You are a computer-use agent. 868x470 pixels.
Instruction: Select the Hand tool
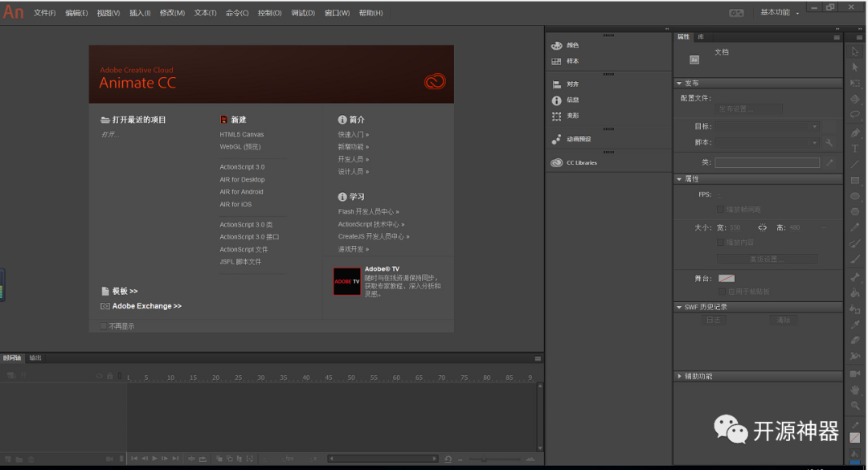point(855,390)
